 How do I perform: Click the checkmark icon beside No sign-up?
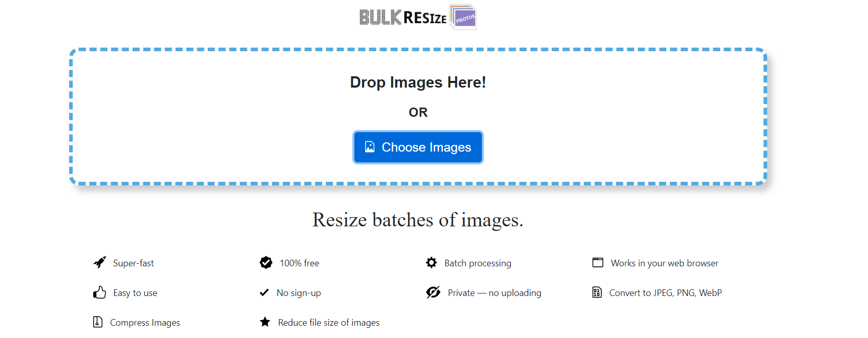click(x=264, y=292)
